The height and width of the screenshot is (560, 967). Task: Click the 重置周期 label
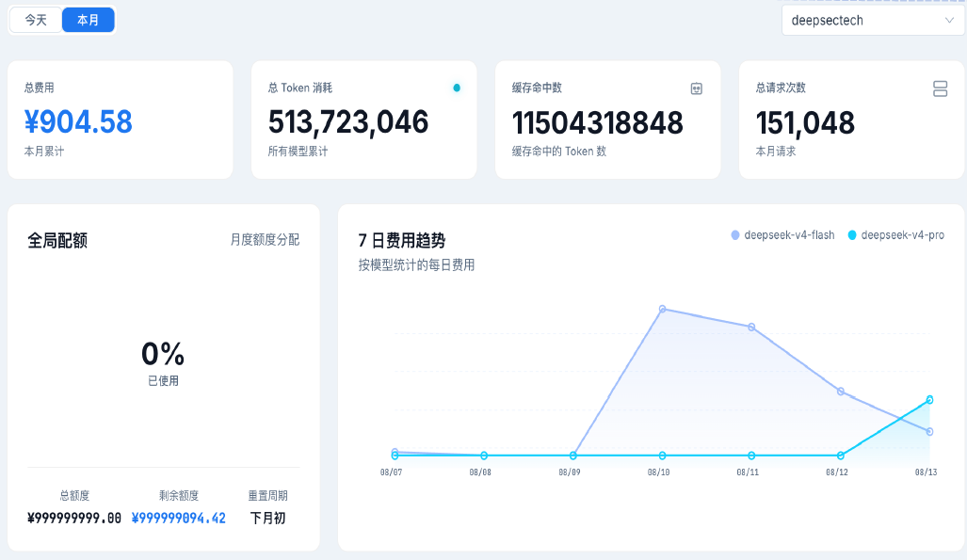267,495
